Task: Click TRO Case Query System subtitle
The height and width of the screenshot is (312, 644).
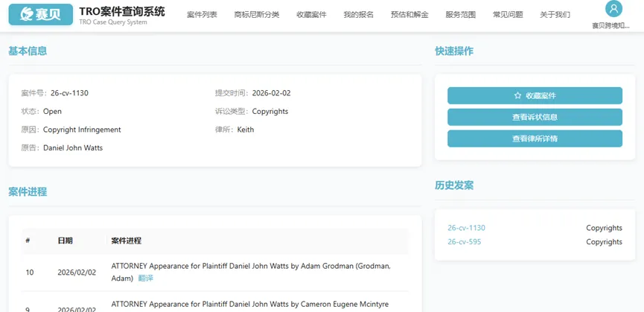Action: [113, 22]
